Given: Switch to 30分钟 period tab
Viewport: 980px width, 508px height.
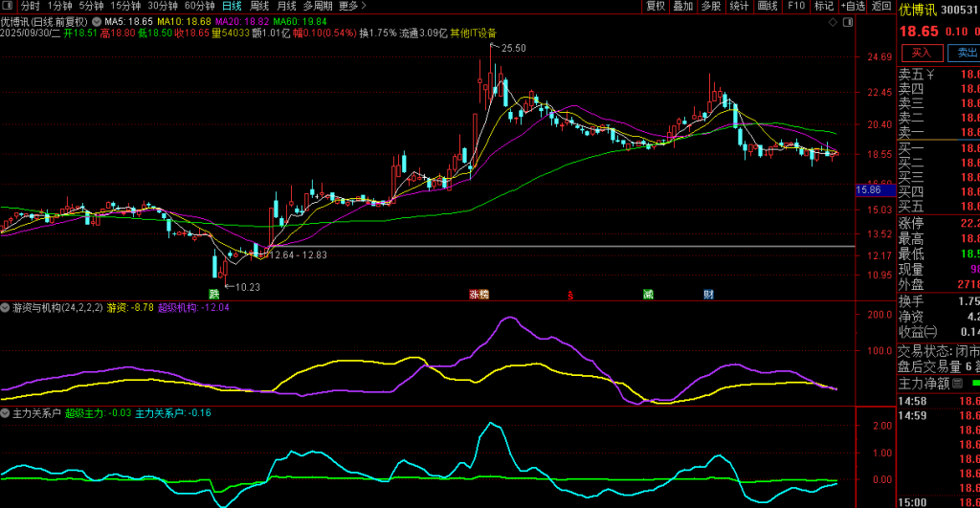Looking at the screenshot, I should 163,6.
